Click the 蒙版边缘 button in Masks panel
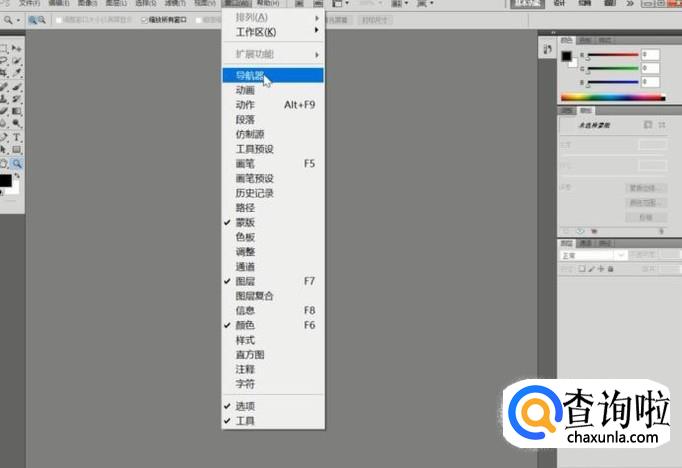This screenshot has height=468, width=682. click(645, 188)
